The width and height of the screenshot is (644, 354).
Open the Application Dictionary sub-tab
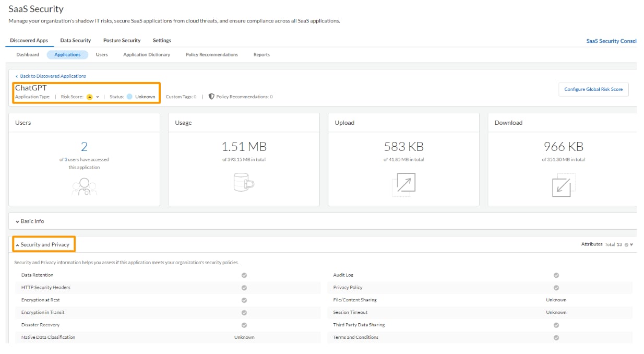(x=147, y=54)
